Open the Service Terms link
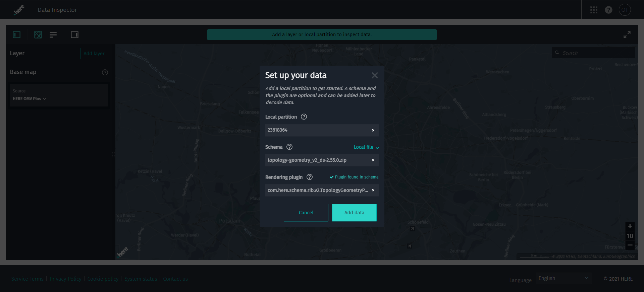The image size is (644, 292). click(x=28, y=279)
